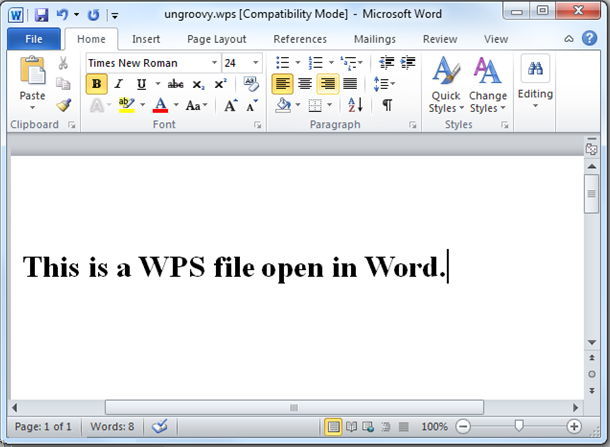Open the File tab

tap(34, 39)
